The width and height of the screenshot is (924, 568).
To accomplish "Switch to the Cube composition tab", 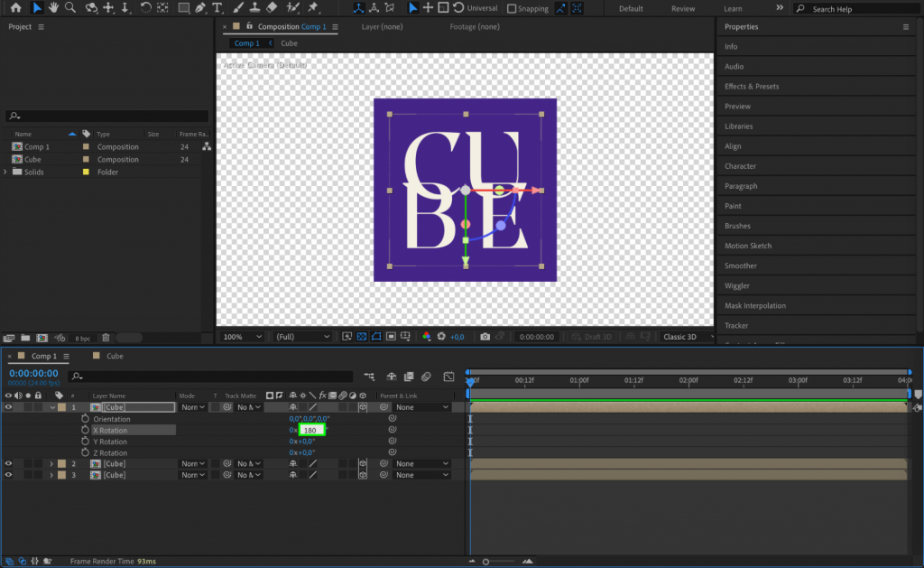I will 288,42.
